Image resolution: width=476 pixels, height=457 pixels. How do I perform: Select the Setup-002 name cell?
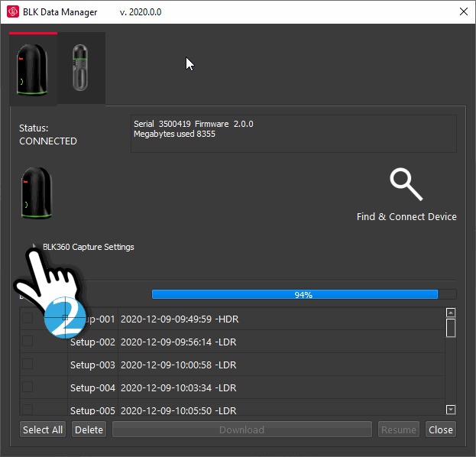pos(92,342)
